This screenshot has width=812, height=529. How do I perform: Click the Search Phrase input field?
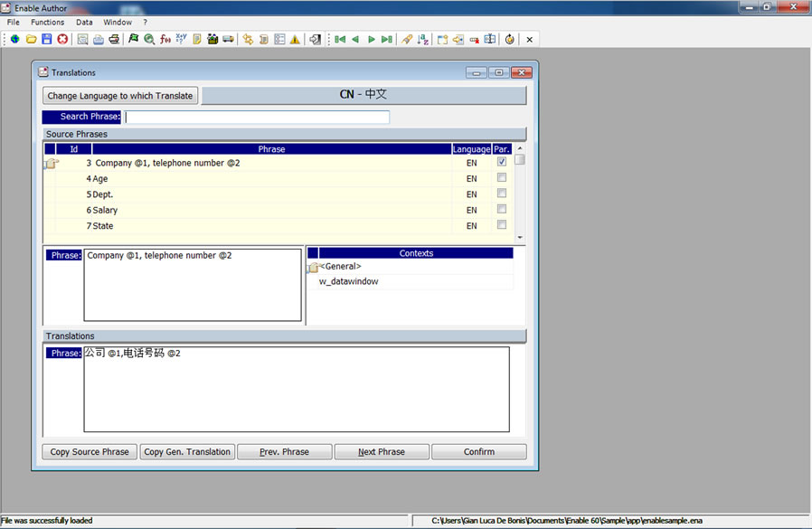[257, 117]
